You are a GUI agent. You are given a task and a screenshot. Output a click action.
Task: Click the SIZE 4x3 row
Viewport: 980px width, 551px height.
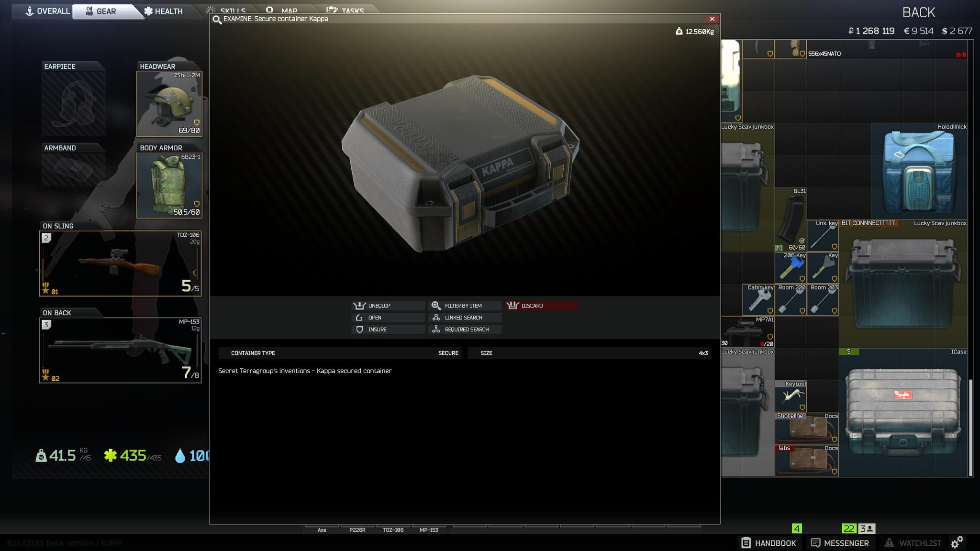coord(589,353)
